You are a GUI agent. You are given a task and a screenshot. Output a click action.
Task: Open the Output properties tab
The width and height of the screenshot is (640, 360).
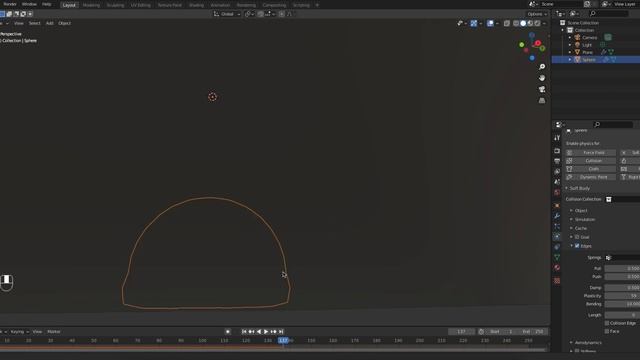pyautogui.click(x=557, y=161)
